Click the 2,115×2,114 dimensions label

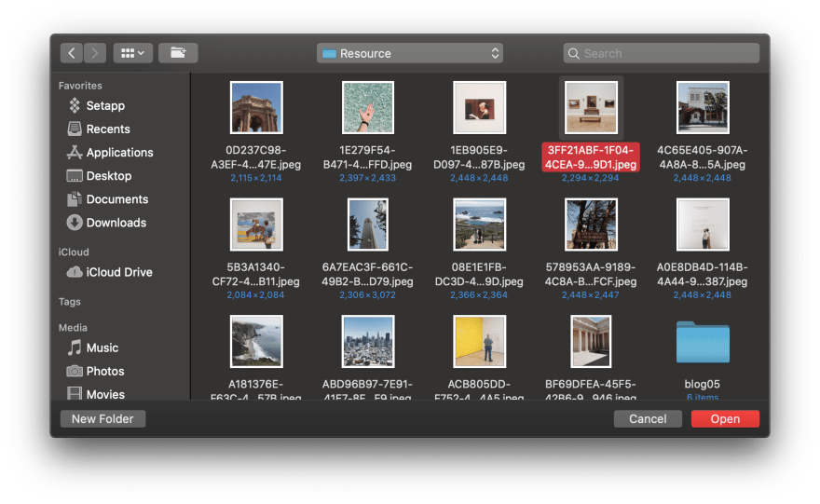(x=256, y=178)
